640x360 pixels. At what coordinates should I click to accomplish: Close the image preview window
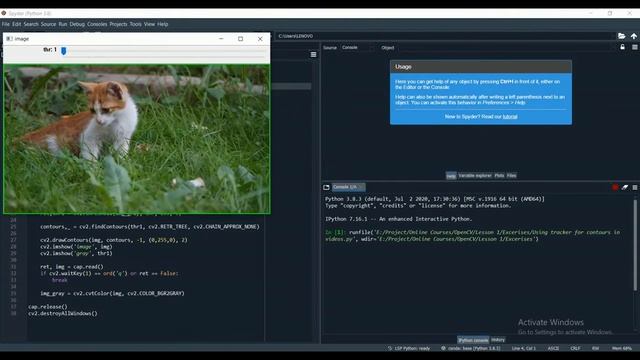[x=260, y=39]
